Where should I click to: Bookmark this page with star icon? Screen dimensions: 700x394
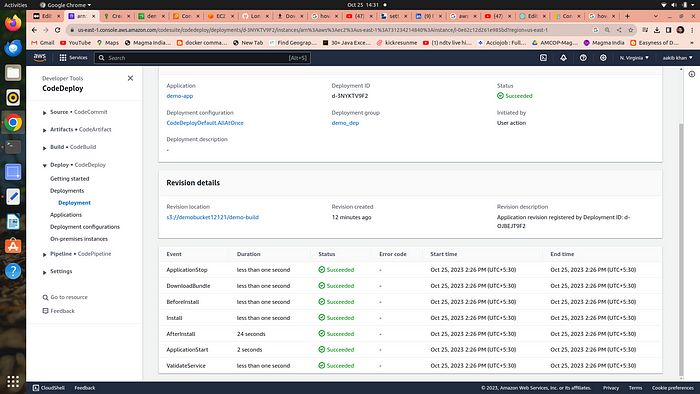[x=630, y=30]
